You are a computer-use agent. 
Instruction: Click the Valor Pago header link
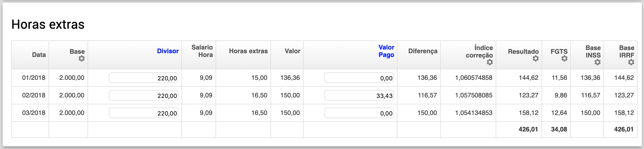[x=386, y=51]
